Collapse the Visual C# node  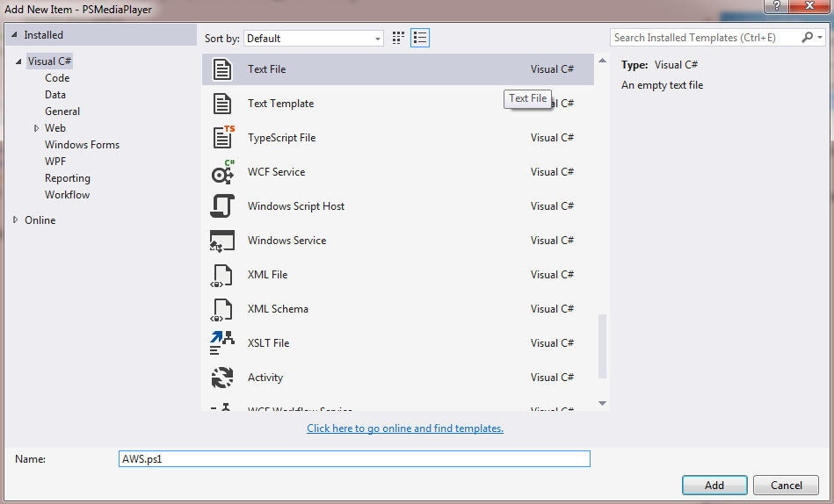[x=17, y=61]
